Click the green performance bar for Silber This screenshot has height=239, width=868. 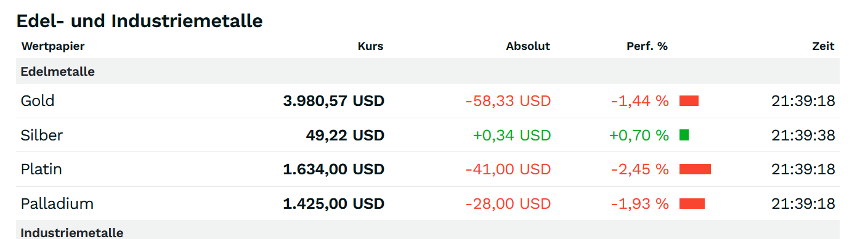point(684,135)
